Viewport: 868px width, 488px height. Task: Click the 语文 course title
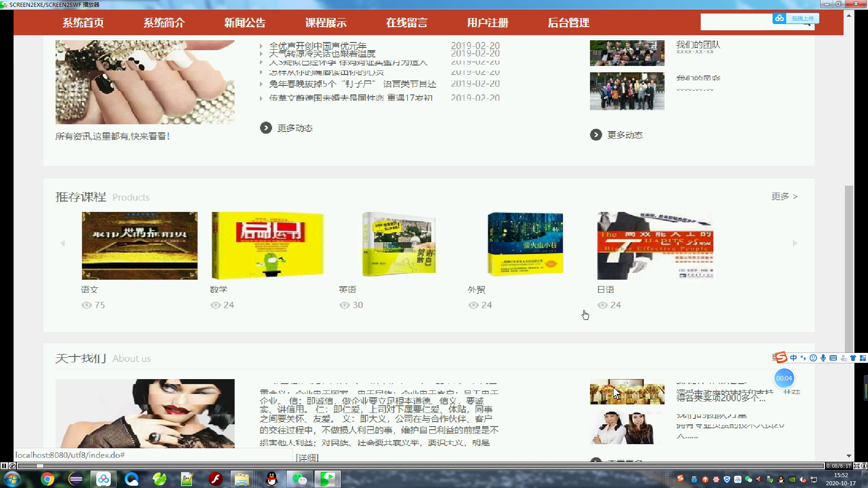click(90, 290)
